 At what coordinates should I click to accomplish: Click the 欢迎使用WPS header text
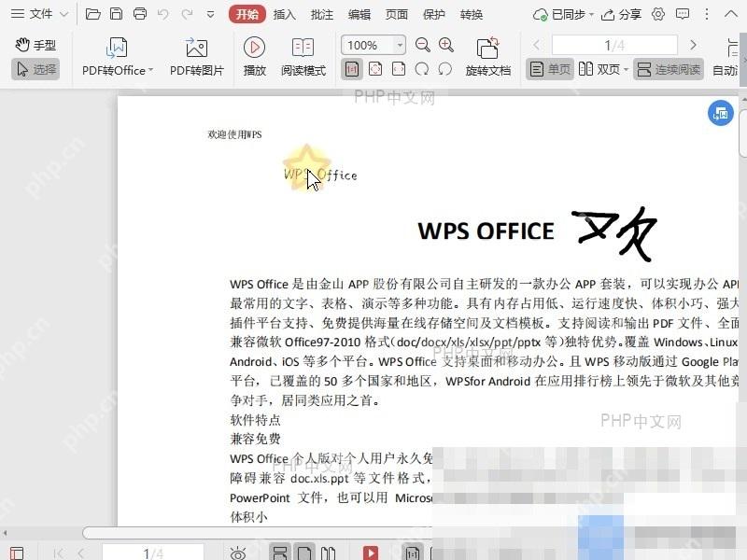[234, 134]
